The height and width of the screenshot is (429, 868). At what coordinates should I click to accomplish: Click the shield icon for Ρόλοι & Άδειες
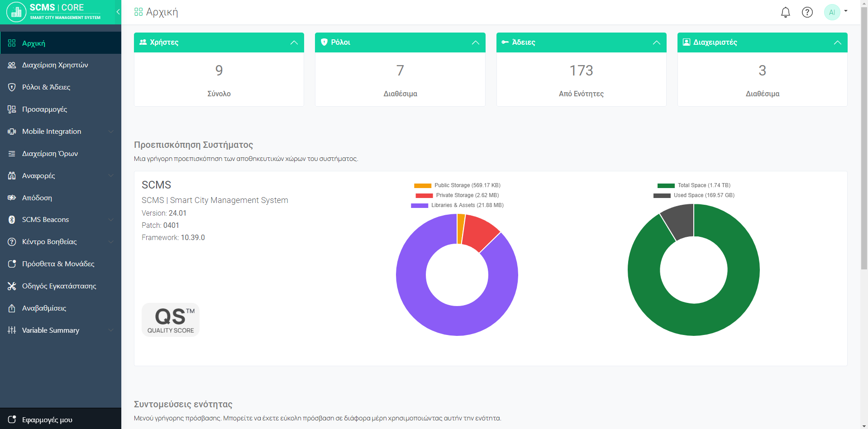pyautogui.click(x=12, y=87)
